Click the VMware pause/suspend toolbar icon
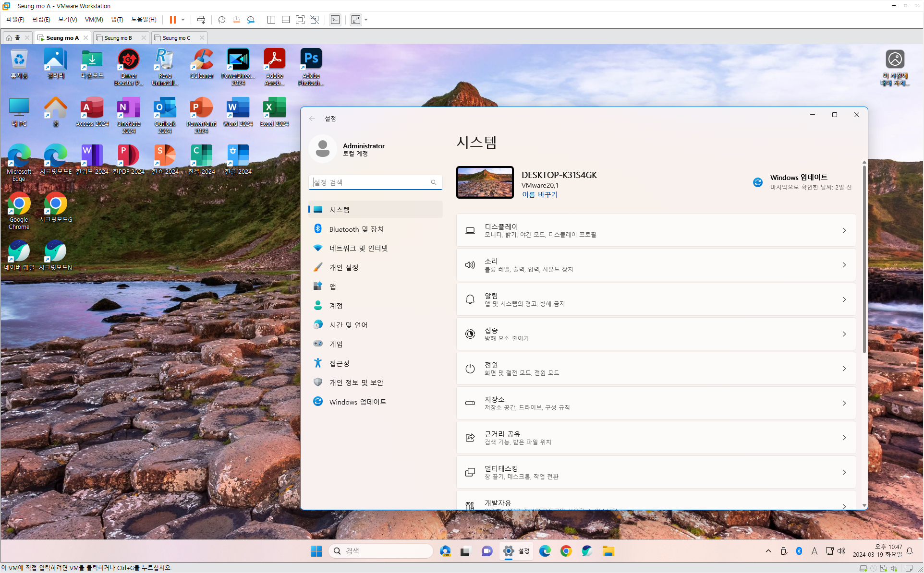This screenshot has width=924, height=573. tap(172, 20)
